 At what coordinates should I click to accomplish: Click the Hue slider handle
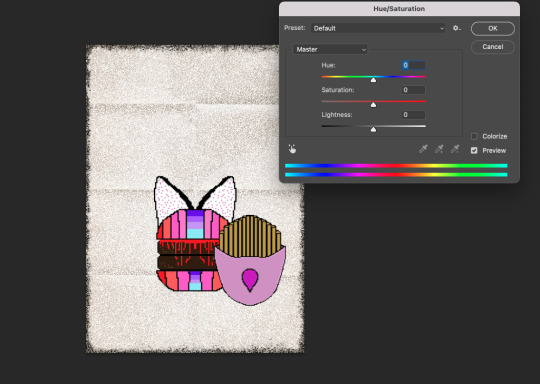coord(373,80)
